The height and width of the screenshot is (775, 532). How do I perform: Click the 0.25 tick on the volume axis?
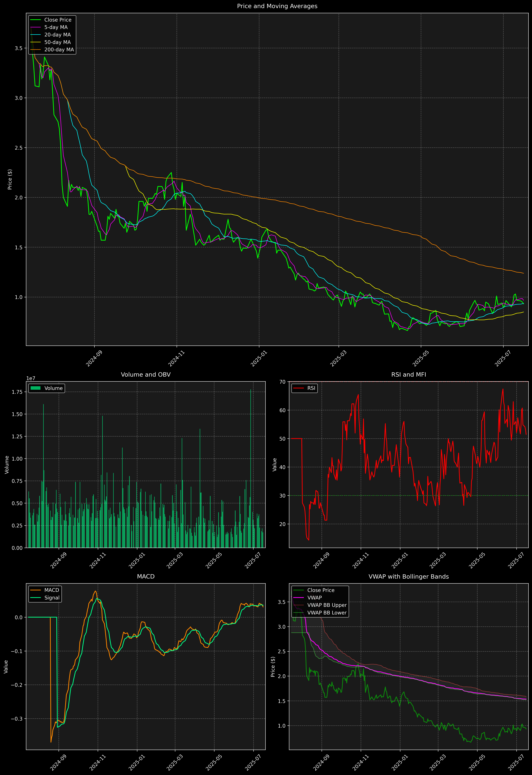[x=17, y=526]
